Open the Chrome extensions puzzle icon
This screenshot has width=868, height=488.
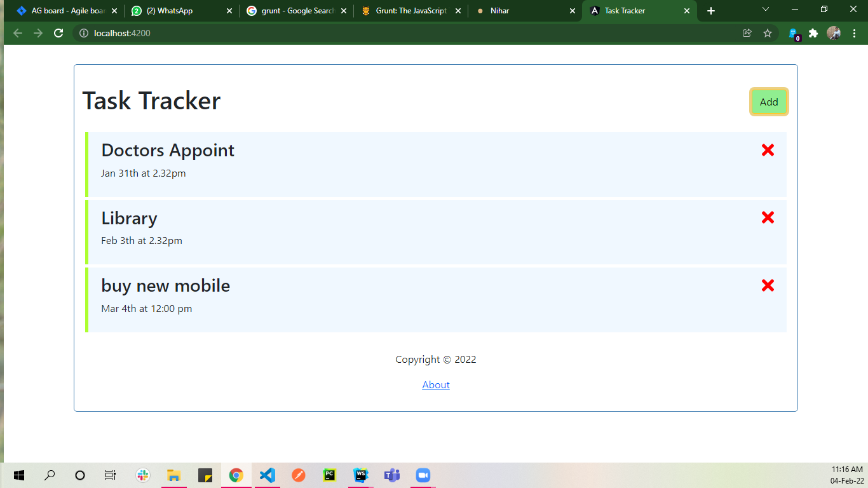coord(813,33)
